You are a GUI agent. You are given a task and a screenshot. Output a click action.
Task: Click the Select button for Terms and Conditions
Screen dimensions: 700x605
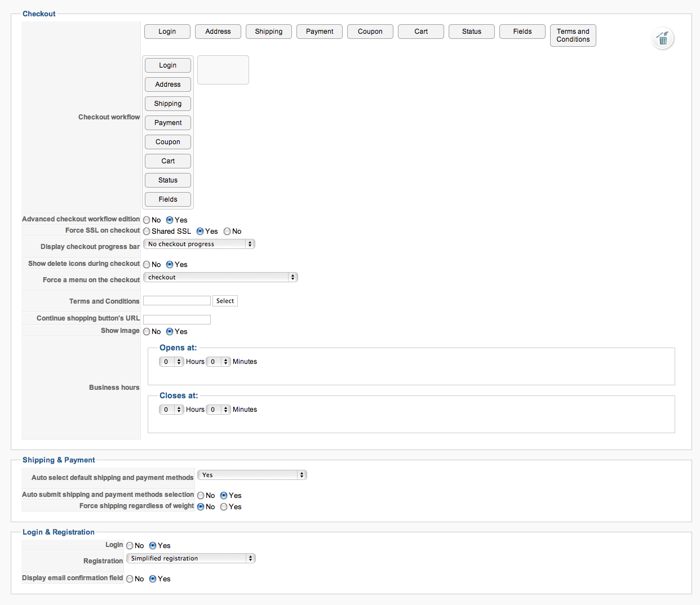point(225,301)
